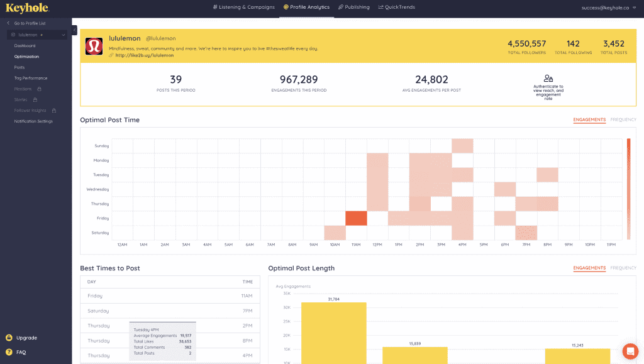Click the 142 total following value
This screenshot has width=644, height=364.
coord(573,43)
